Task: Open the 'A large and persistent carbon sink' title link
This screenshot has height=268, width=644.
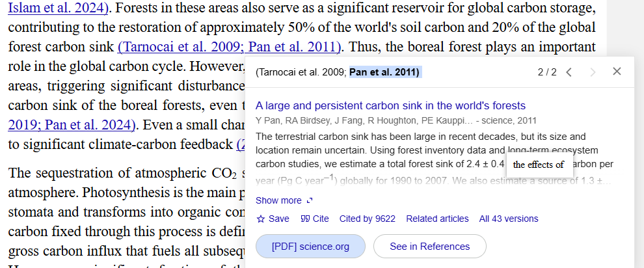Action: 390,105
